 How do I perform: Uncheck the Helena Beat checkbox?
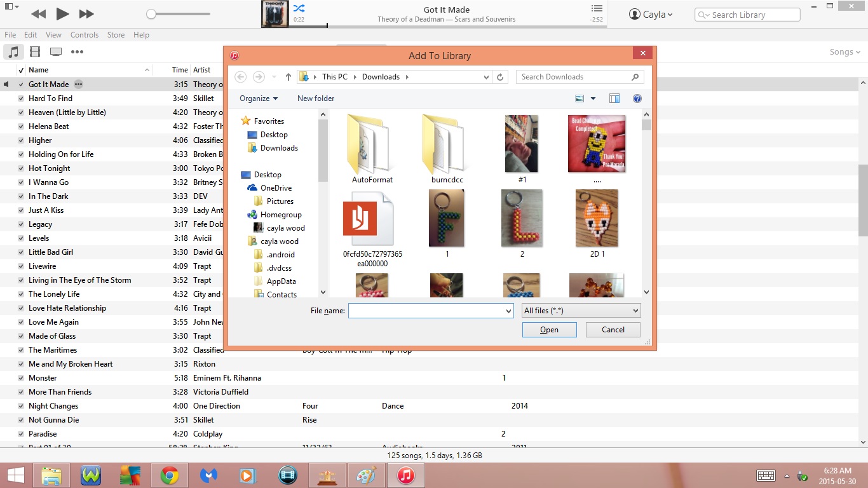21,126
